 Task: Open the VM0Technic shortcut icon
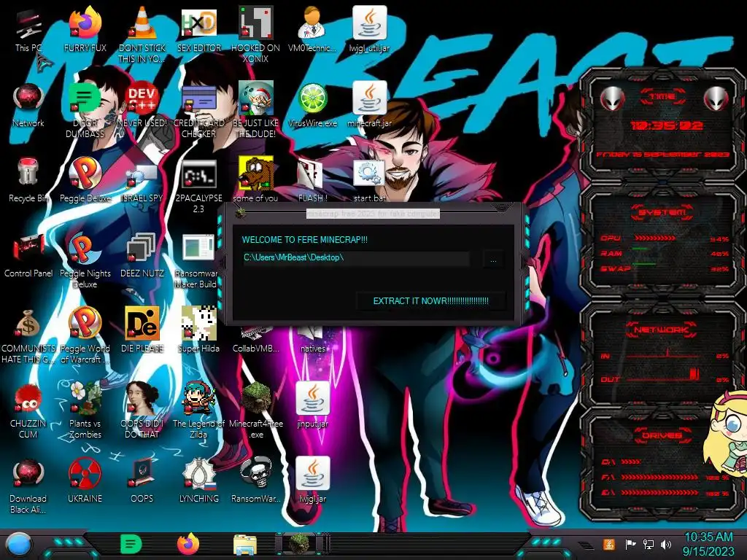pyautogui.click(x=312, y=24)
